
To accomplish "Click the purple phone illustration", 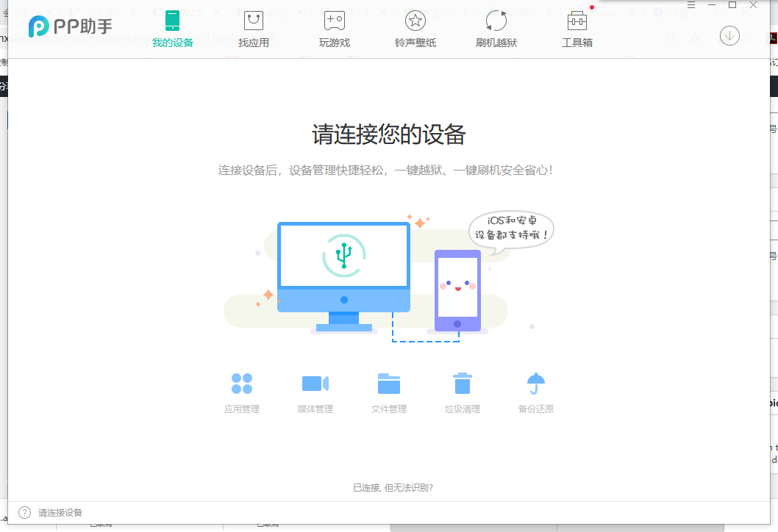I will 457,290.
